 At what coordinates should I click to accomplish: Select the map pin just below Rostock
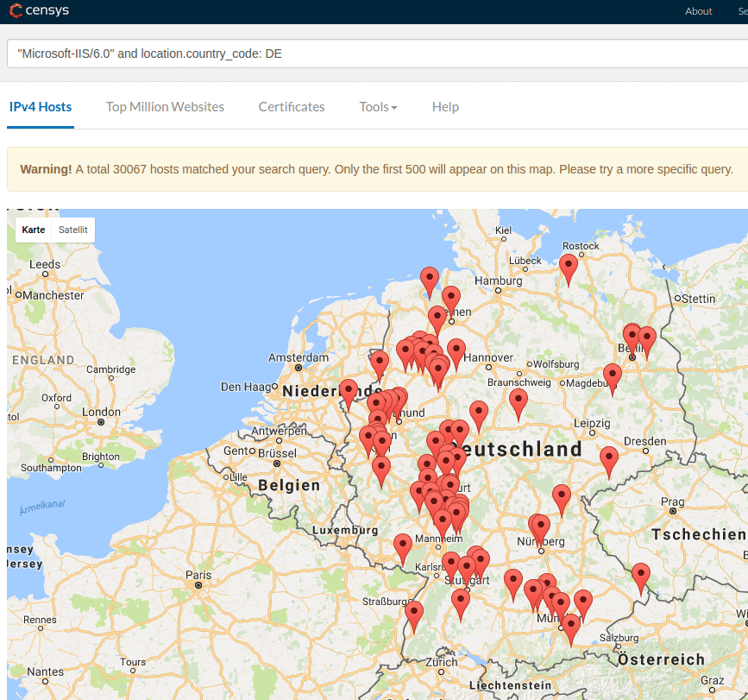point(569,269)
